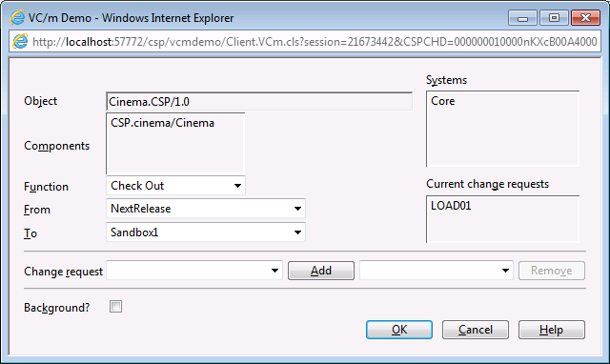
Task: Click the Cancel button
Action: (x=476, y=330)
